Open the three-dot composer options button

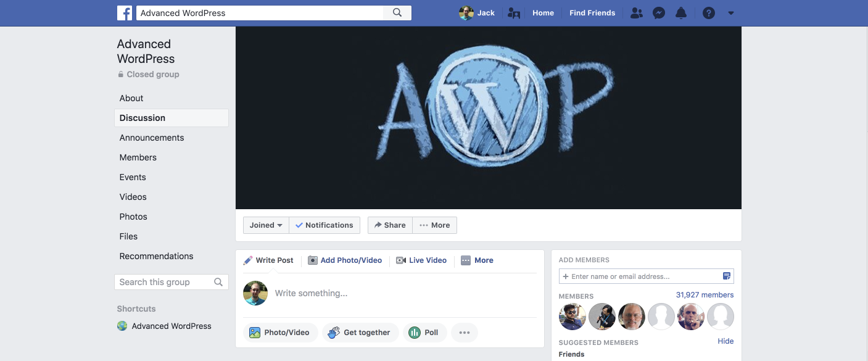(465, 333)
